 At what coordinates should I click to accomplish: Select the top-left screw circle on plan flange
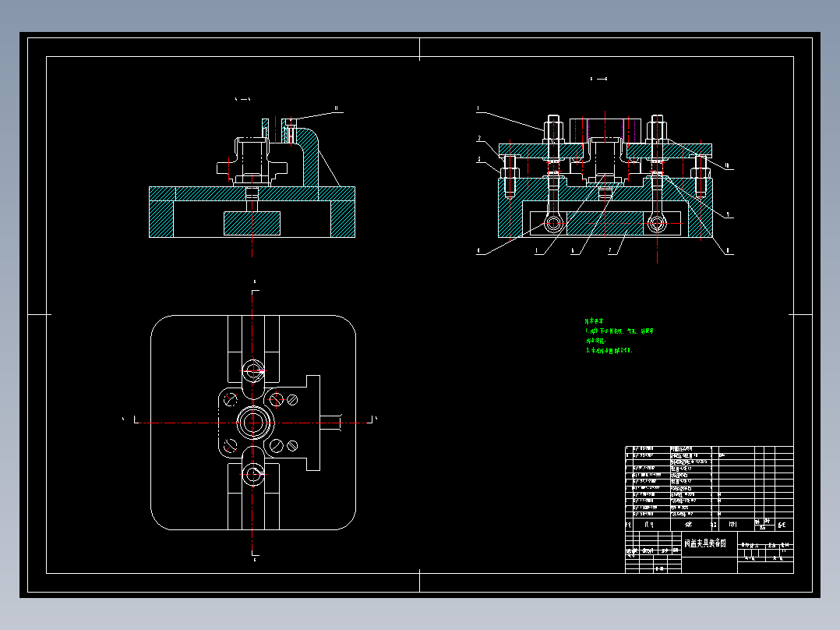[x=231, y=399]
